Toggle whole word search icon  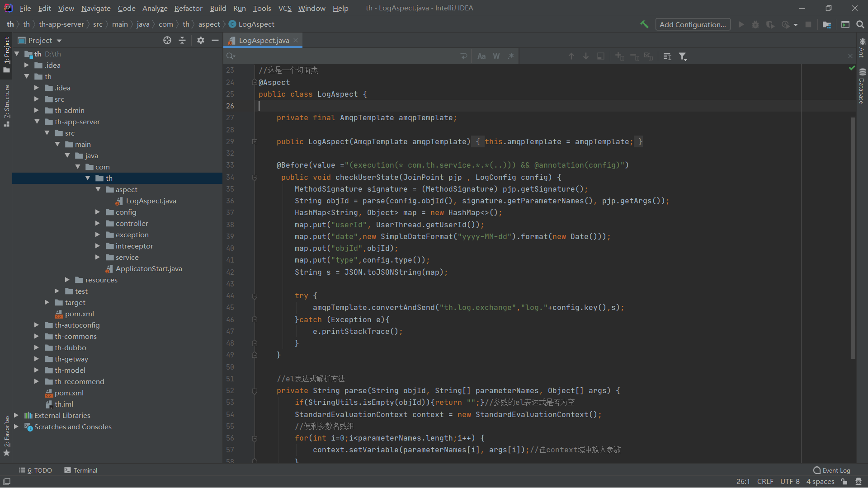tap(496, 56)
